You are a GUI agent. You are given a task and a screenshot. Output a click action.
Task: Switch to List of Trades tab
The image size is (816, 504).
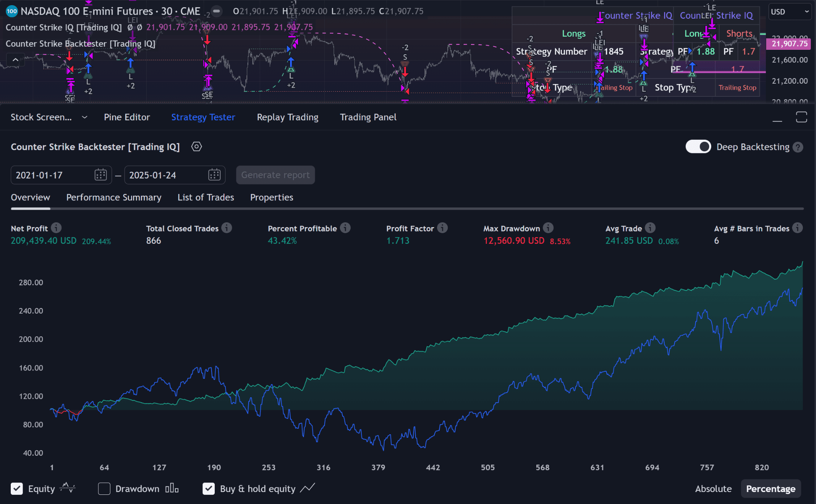[206, 198]
